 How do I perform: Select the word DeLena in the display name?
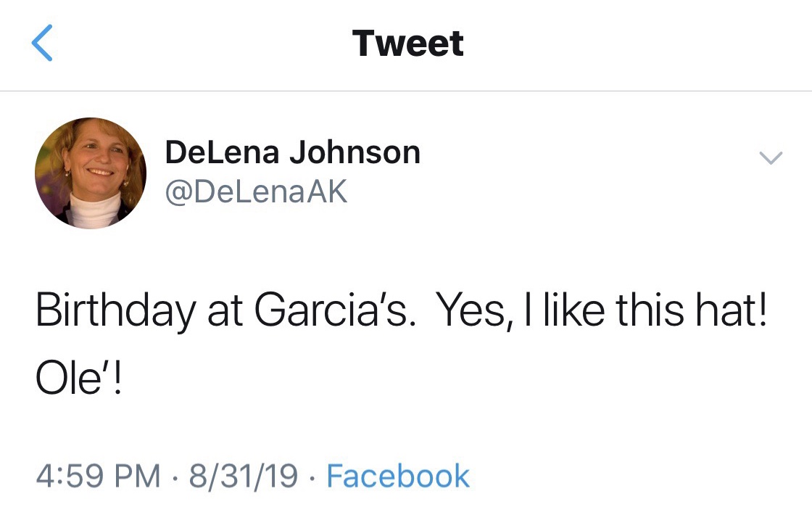click(222, 152)
